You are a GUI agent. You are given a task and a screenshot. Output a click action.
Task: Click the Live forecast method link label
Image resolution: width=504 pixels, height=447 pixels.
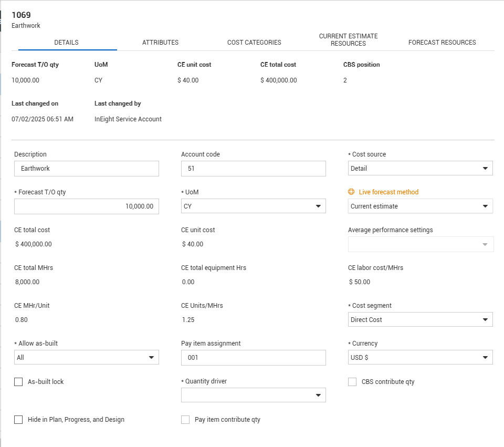click(x=388, y=192)
